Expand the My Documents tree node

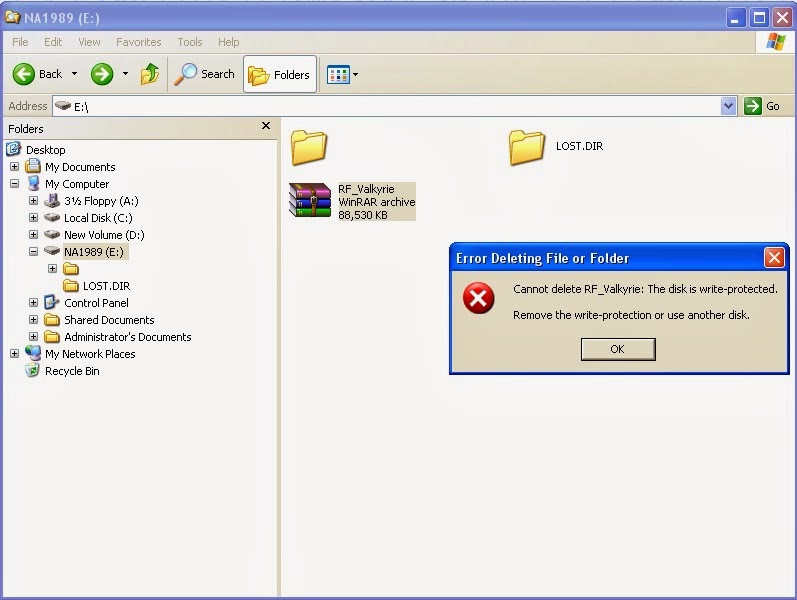[14, 166]
